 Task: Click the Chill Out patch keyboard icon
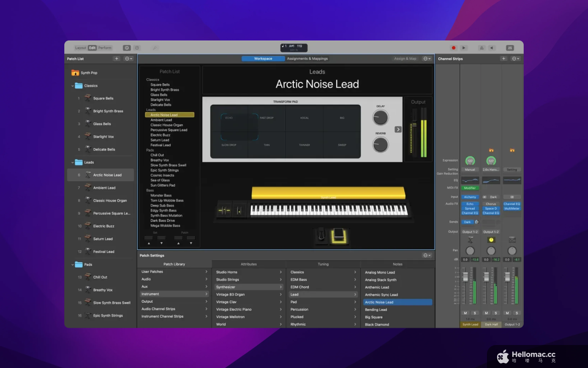pyautogui.click(x=88, y=277)
